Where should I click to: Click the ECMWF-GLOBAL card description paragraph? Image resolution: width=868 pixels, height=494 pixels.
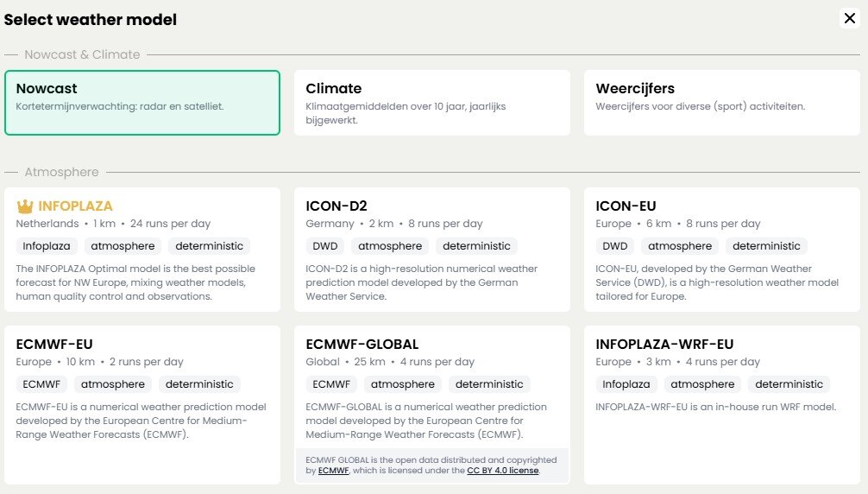(x=426, y=421)
